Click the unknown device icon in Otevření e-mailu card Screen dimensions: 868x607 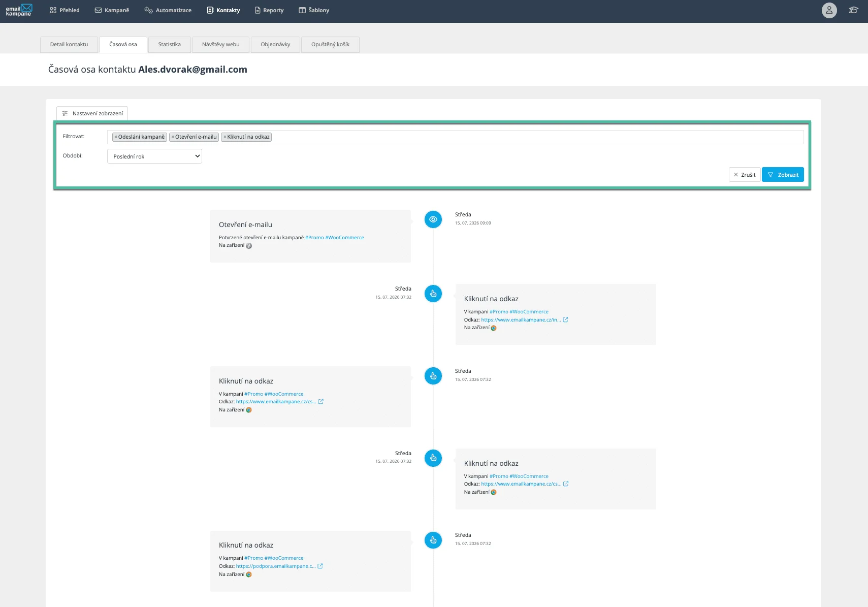click(x=249, y=246)
